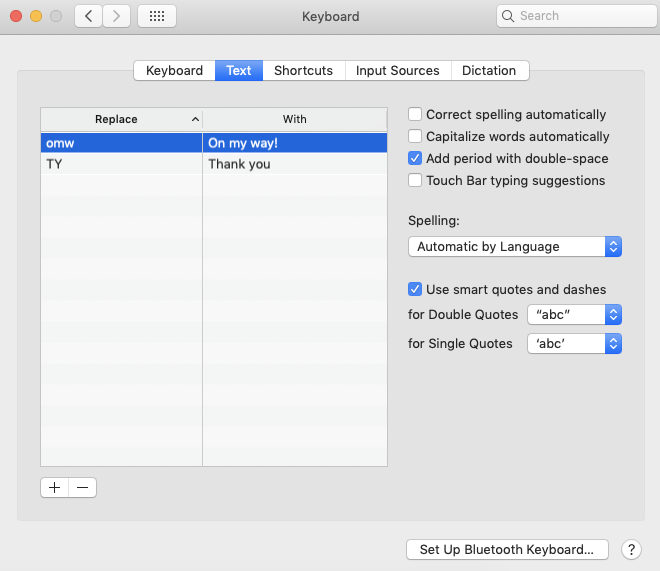This screenshot has height=571, width=660.
Task: Sort by the Replace column header
Action: point(121,119)
